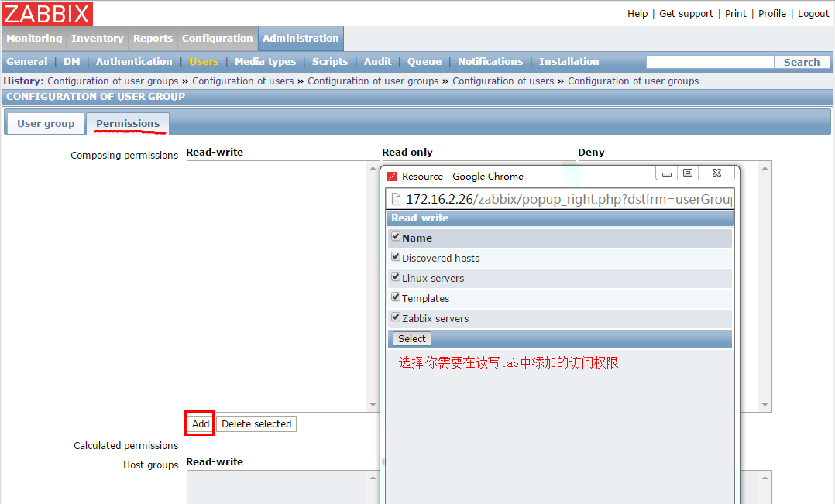This screenshot has height=504, width=835.
Task: Switch to the User group tab
Action: (x=46, y=124)
